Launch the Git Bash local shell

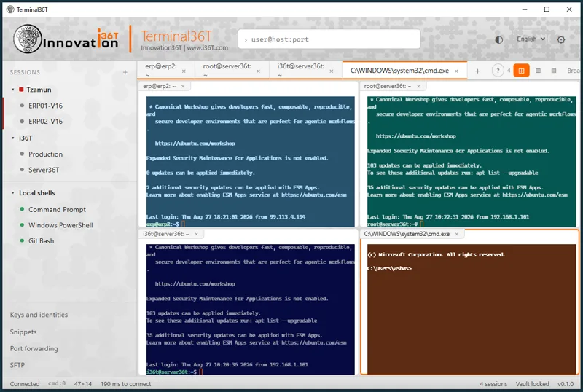coord(41,240)
